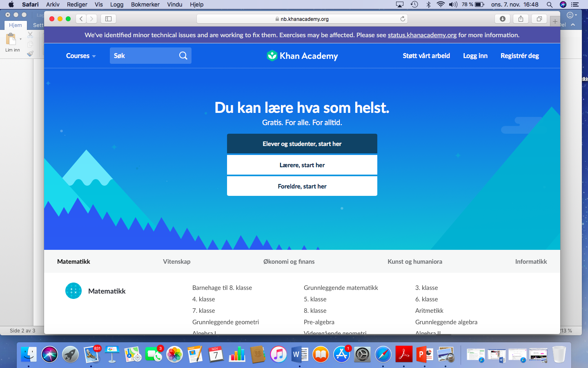This screenshot has width=588, height=368.
Task: Select the Vitenskap subject tab
Action: click(177, 261)
